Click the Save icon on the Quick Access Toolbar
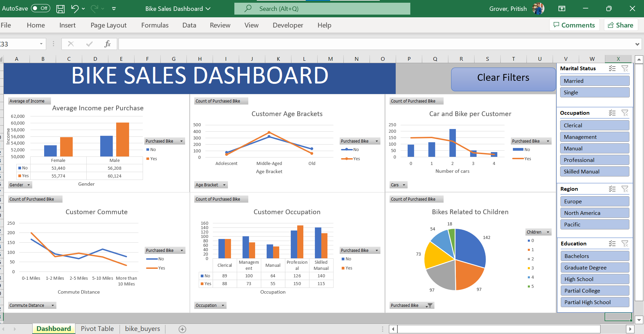The height and width of the screenshot is (334, 644). (60, 8)
